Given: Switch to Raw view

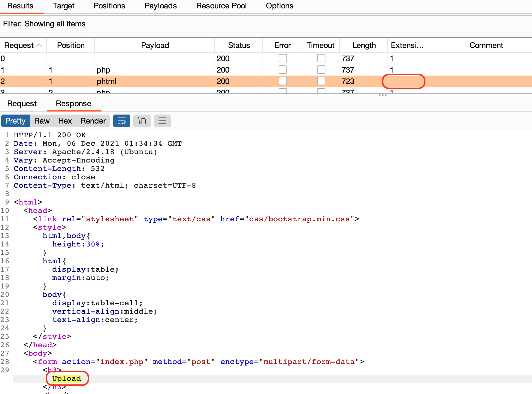Looking at the screenshot, I should 42,121.
